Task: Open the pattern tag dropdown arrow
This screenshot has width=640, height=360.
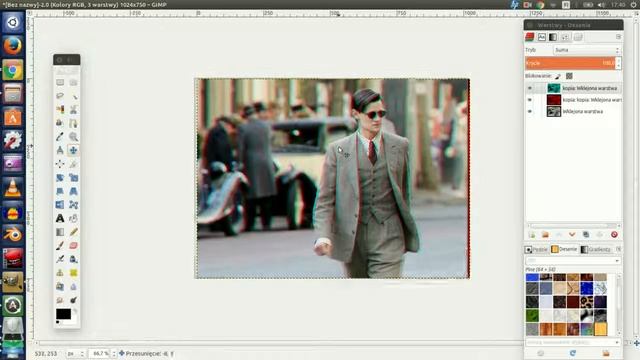Action: point(617,342)
